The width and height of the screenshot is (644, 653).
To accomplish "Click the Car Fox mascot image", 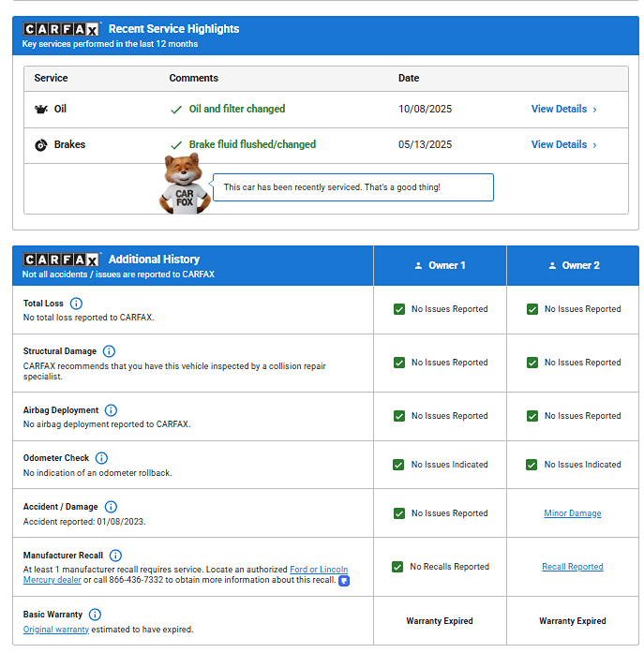I will tap(185, 184).
